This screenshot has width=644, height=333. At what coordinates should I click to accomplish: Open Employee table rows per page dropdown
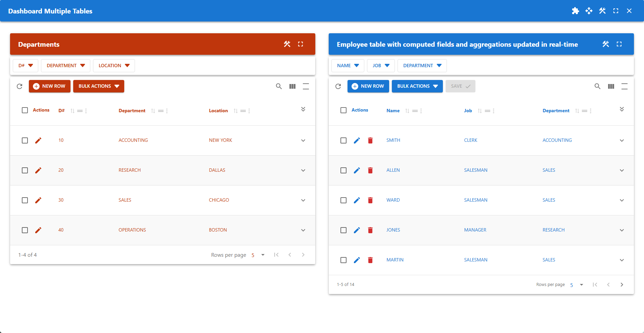point(577,285)
